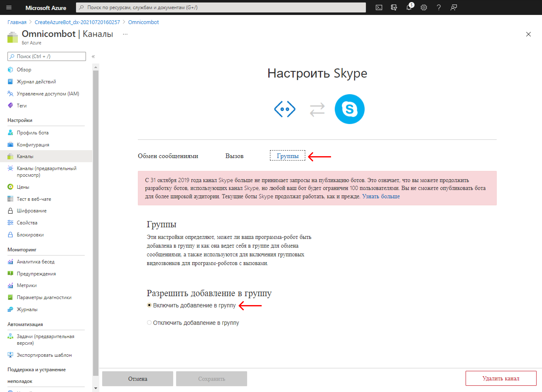Click the Предупреждения icon
Viewport: 542px width, 392px height.
10,274
